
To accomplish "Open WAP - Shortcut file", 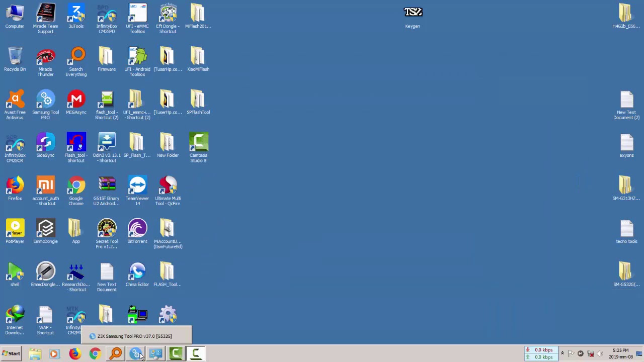I will coord(45,320).
